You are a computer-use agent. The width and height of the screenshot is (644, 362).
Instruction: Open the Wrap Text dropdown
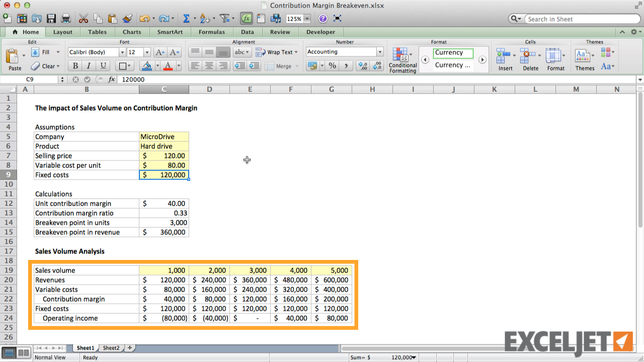(296, 51)
